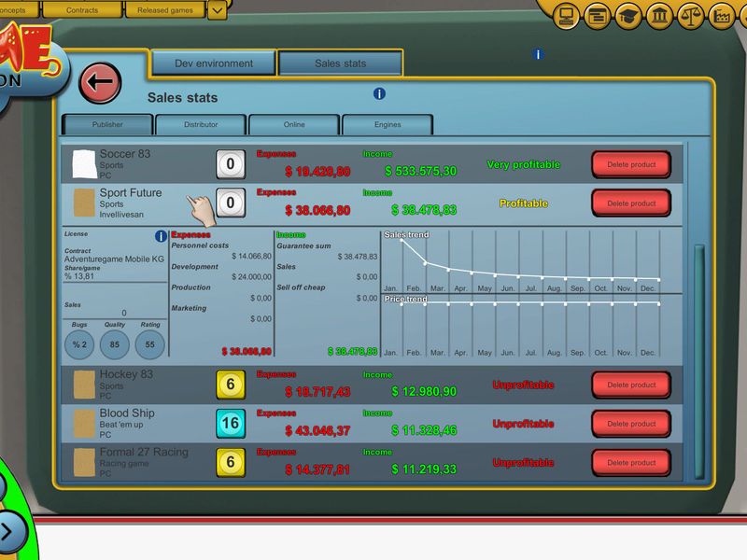Click the 0 badge on Sport Future row
The width and height of the screenshot is (747, 560).
[x=231, y=203]
